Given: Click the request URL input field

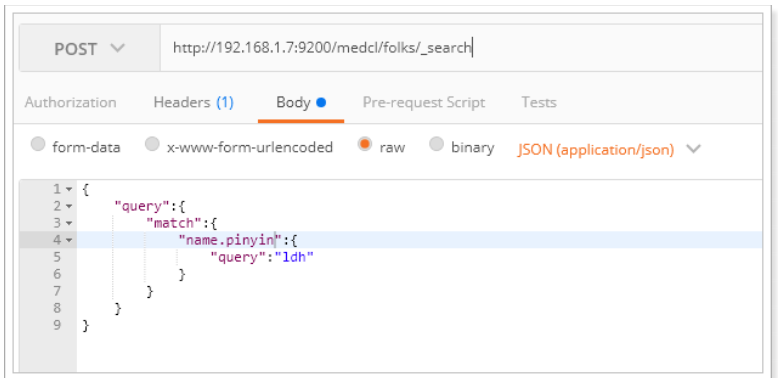Looking at the screenshot, I should [461, 48].
